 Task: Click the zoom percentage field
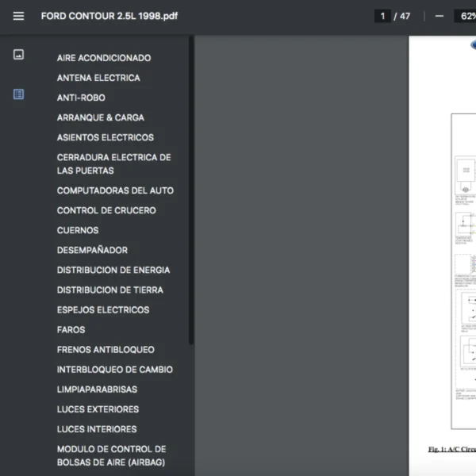click(x=465, y=16)
